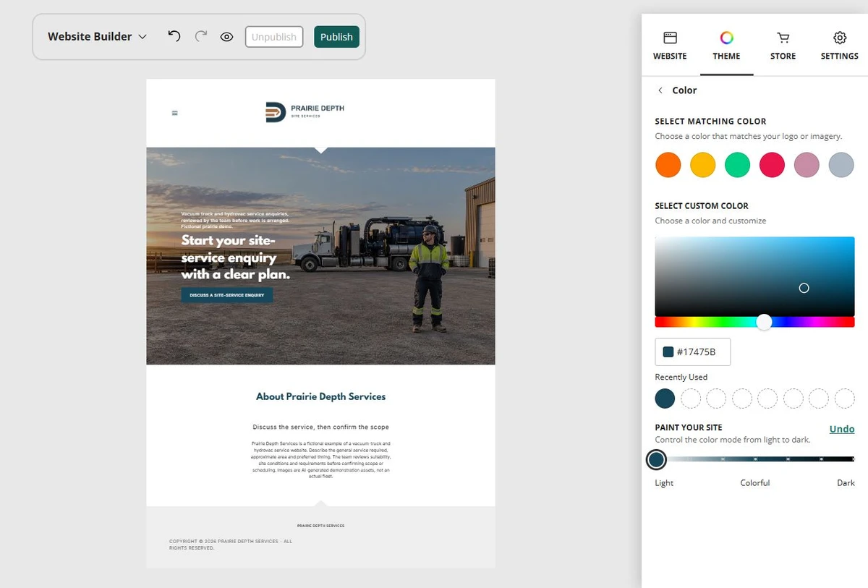The width and height of the screenshot is (868, 588).
Task: Select the green matching color swatch
Action: 737,165
